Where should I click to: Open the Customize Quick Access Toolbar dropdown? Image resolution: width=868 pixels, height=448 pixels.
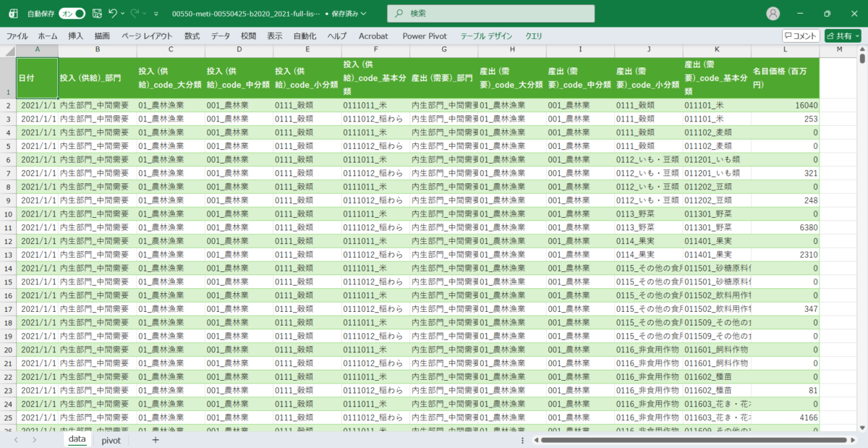[156, 14]
